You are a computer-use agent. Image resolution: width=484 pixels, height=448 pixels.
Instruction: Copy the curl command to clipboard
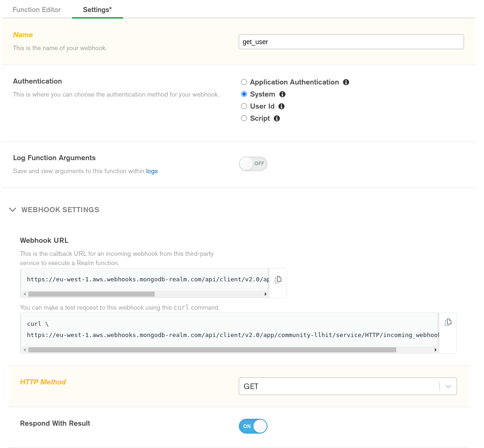448,322
